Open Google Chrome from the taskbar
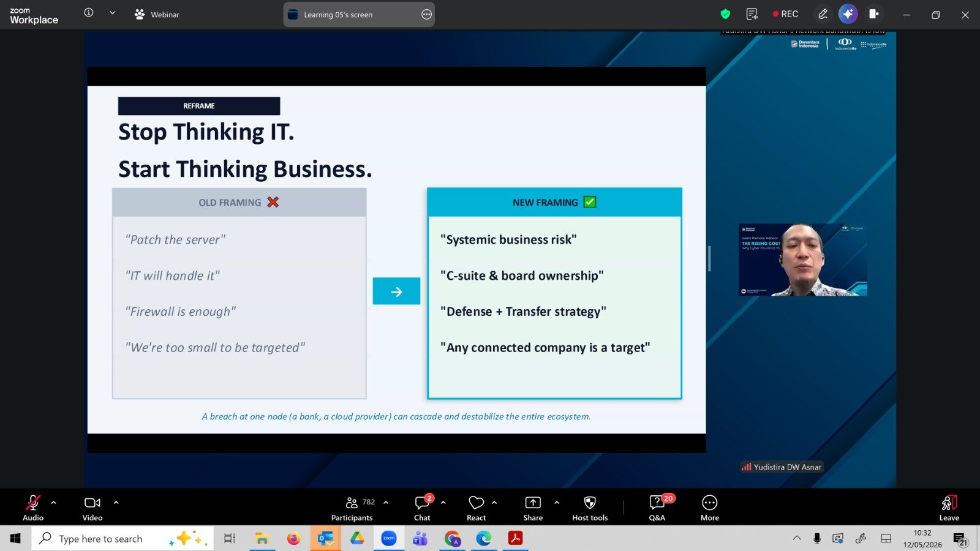Viewport: 980px width, 551px height. click(452, 539)
